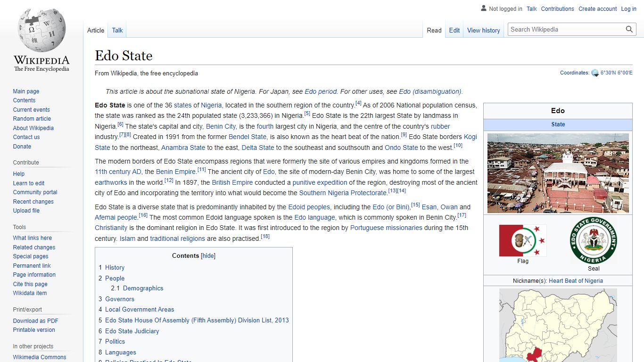Open Contact us link
Viewport: 644px width, 362px height.
coord(26,137)
